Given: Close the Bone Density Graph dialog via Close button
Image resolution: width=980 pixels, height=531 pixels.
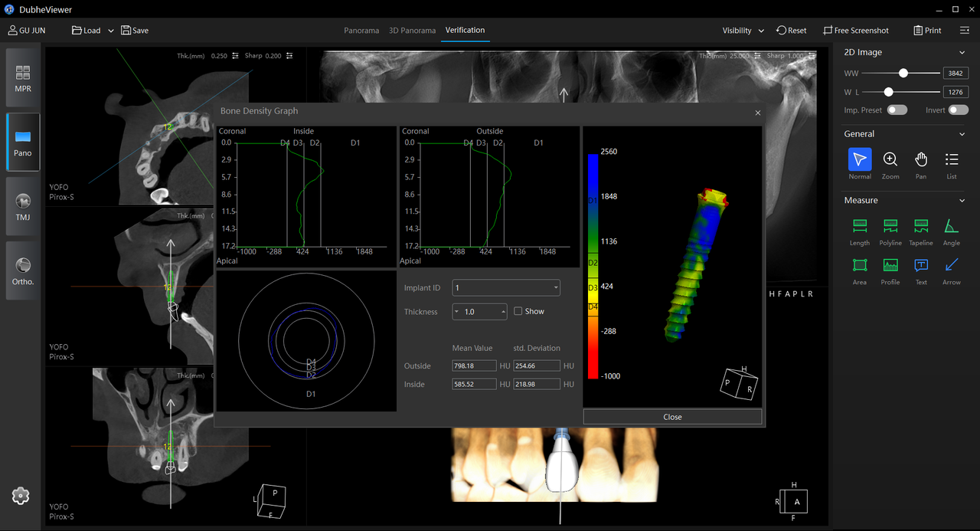Looking at the screenshot, I should pyautogui.click(x=672, y=417).
